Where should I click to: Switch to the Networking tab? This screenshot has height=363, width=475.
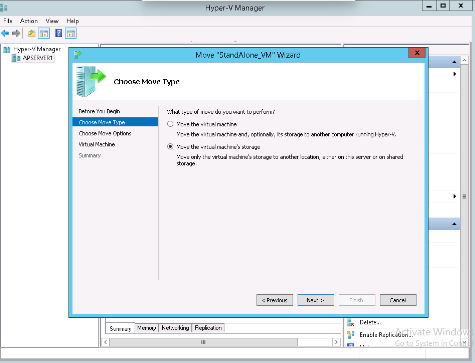pyautogui.click(x=175, y=328)
